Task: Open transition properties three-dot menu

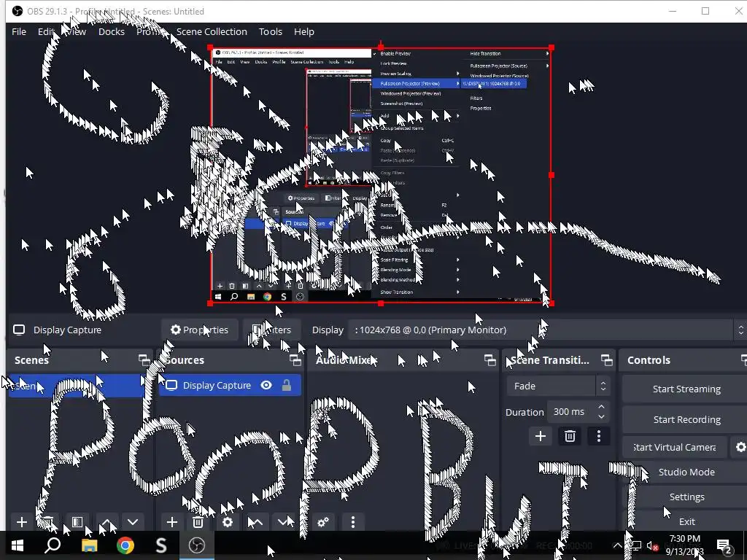Action: coord(599,436)
